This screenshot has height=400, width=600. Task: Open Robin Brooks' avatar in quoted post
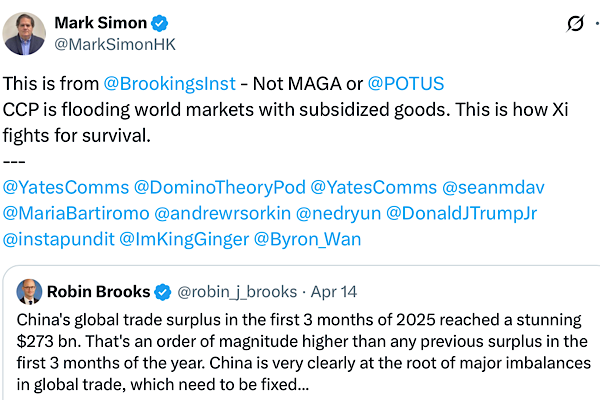(x=28, y=292)
